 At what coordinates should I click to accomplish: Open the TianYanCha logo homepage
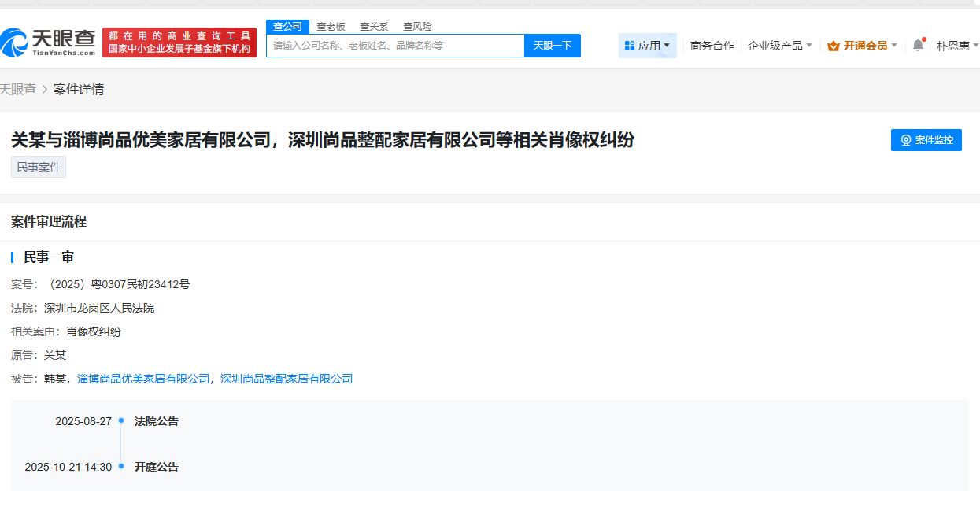[x=47, y=43]
